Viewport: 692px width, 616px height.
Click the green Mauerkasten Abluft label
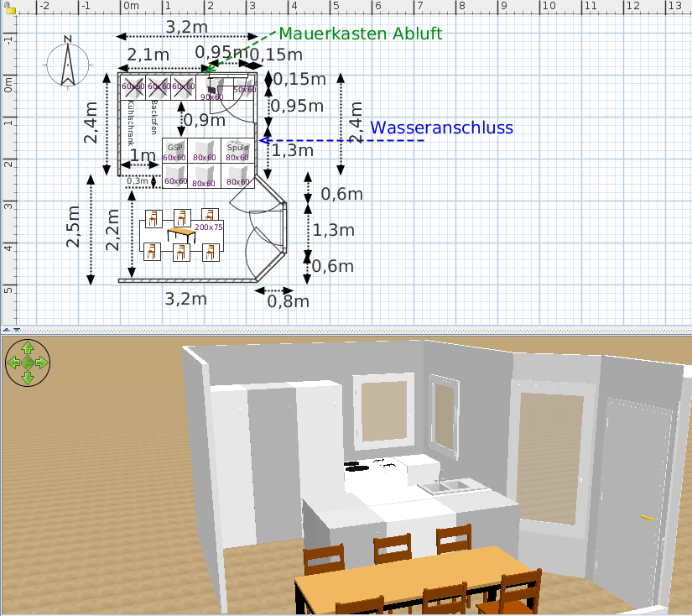pos(360,34)
